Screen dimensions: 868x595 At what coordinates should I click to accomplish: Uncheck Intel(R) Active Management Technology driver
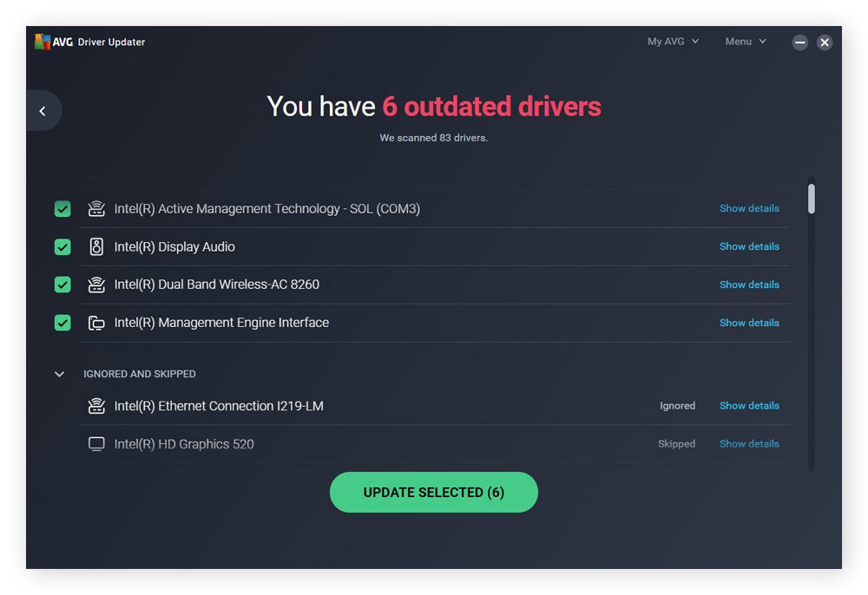(62, 208)
